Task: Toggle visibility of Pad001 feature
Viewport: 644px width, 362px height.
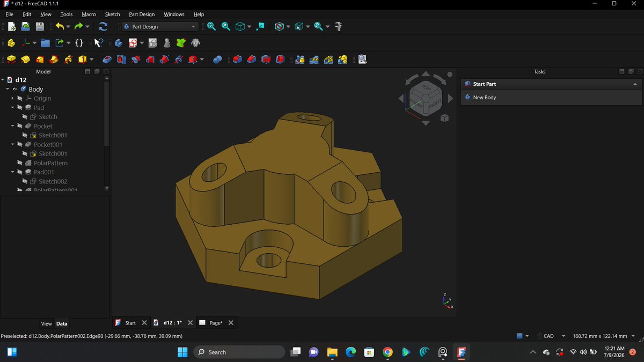Action: pyautogui.click(x=20, y=172)
